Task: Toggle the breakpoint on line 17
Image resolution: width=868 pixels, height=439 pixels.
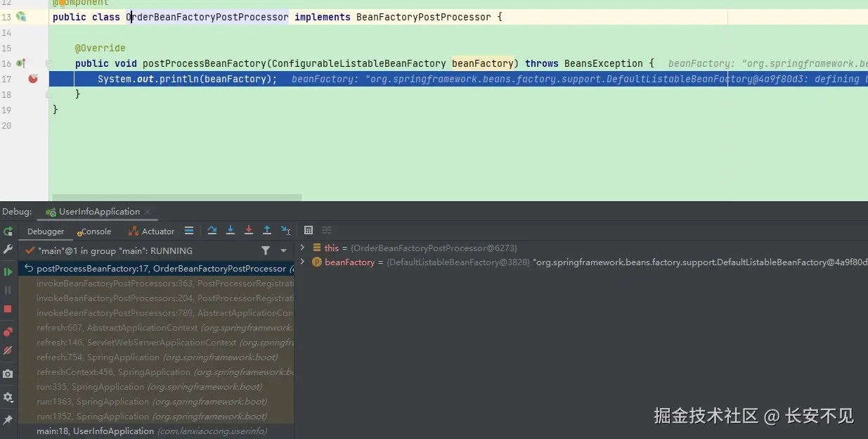Action: (x=33, y=79)
